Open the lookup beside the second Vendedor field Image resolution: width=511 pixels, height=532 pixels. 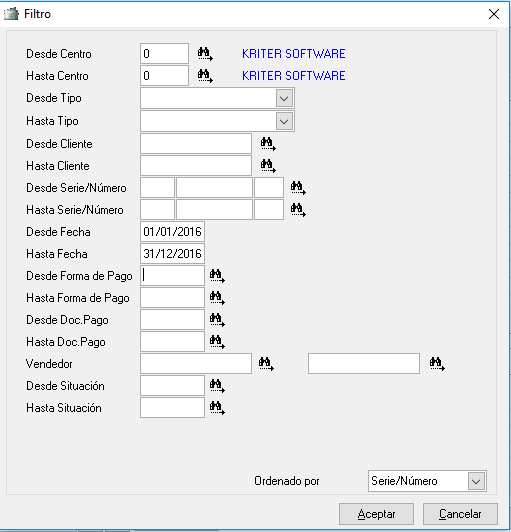point(437,364)
